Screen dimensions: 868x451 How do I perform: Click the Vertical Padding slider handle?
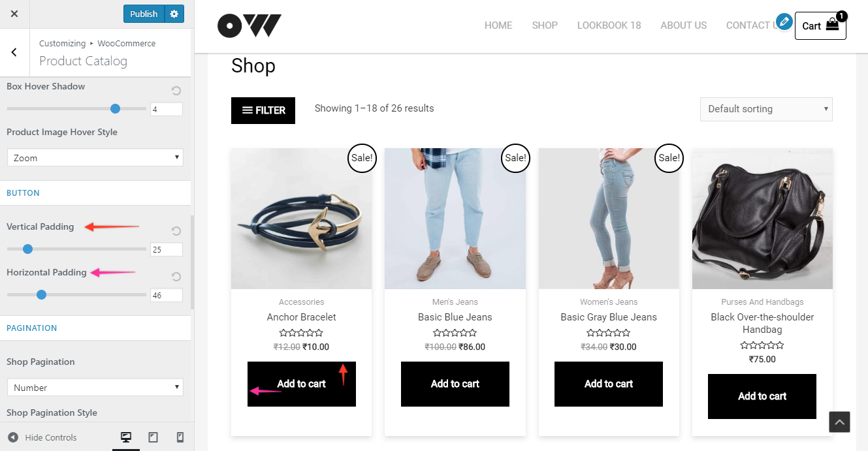pos(27,249)
